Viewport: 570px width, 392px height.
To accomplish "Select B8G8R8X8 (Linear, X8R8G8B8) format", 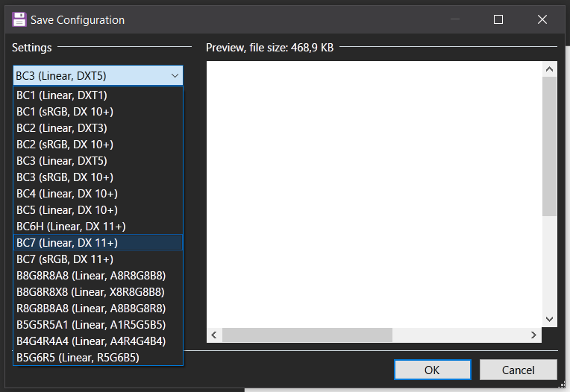I will [98, 292].
